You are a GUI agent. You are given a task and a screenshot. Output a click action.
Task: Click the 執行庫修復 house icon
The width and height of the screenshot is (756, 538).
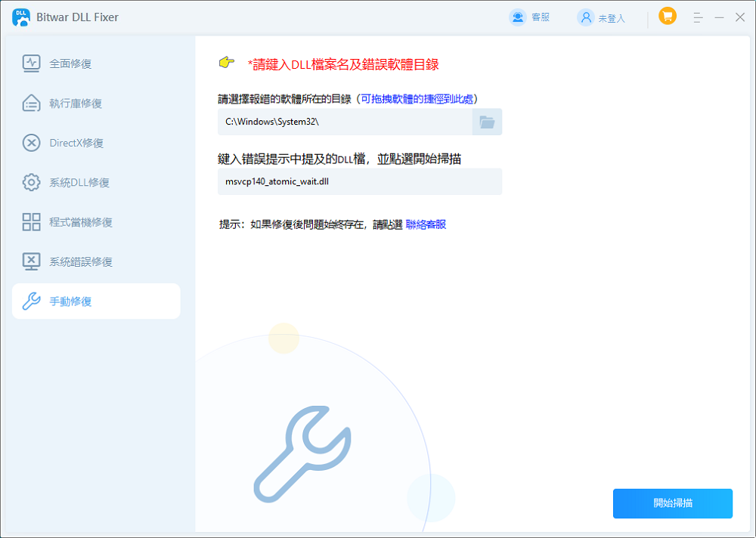(x=31, y=104)
